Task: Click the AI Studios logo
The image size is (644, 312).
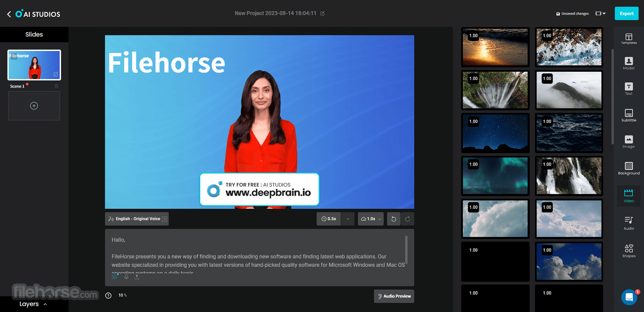Action: click(38, 14)
